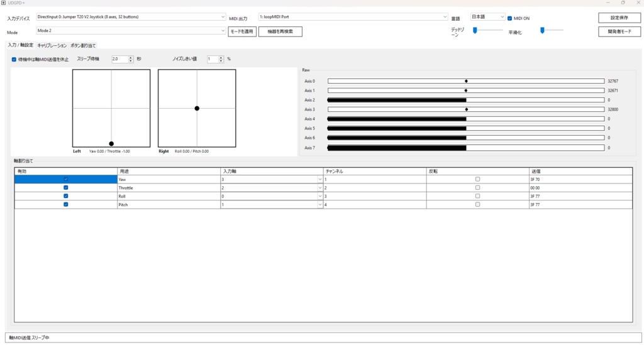Disable the MIDI ON checkbox
Viewport: 644px width, 345px height.
pyautogui.click(x=509, y=18)
